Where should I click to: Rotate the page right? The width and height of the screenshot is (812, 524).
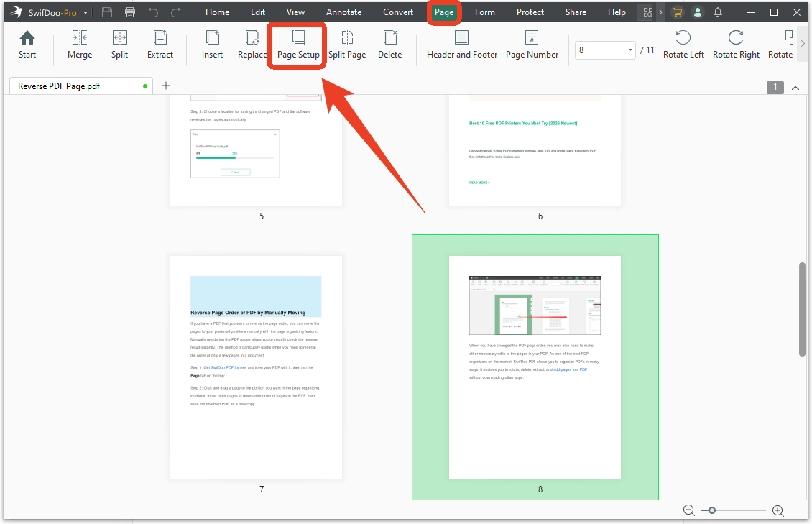[x=736, y=44]
